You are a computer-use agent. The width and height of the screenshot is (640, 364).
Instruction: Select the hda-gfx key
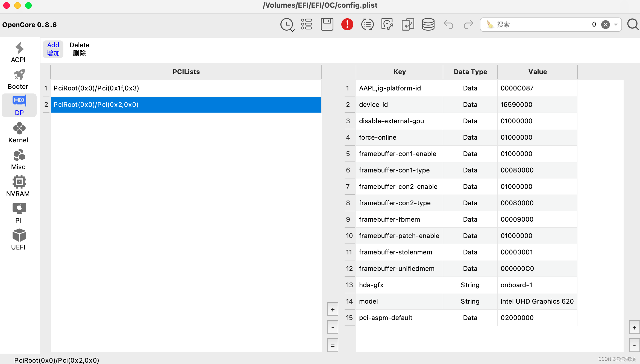(400, 285)
